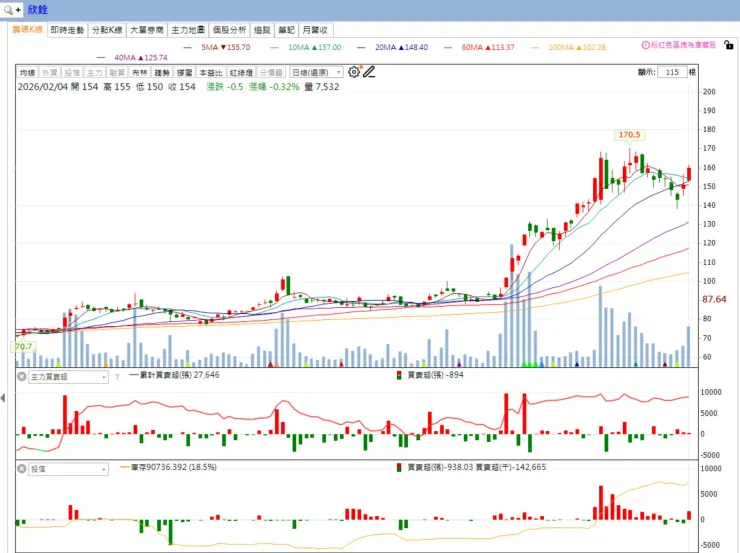Click the 87.64 price marker on the axis
The image size is (740, 553).
[x=714, y=299]
